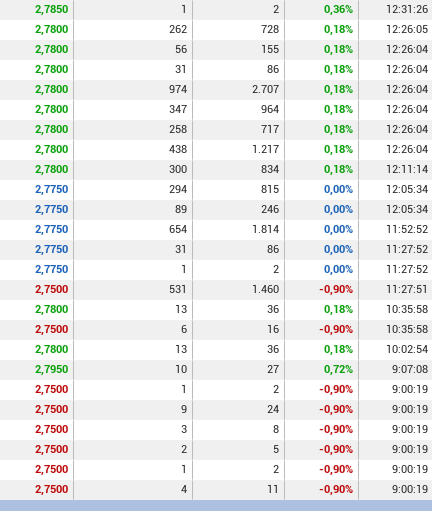Select quantity 531
Image resolution: width=432 pixels, height=511 pixels.
point(178,289)
